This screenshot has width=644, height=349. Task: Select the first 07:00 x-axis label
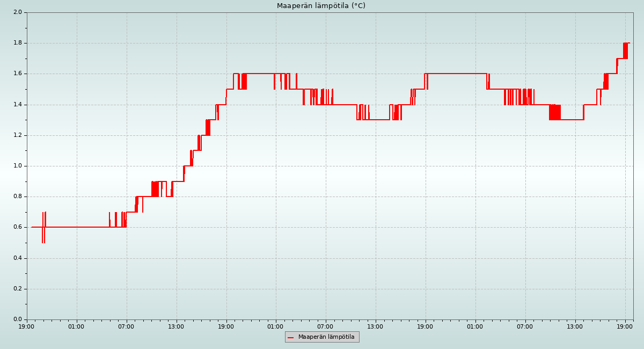pos(126,326)
